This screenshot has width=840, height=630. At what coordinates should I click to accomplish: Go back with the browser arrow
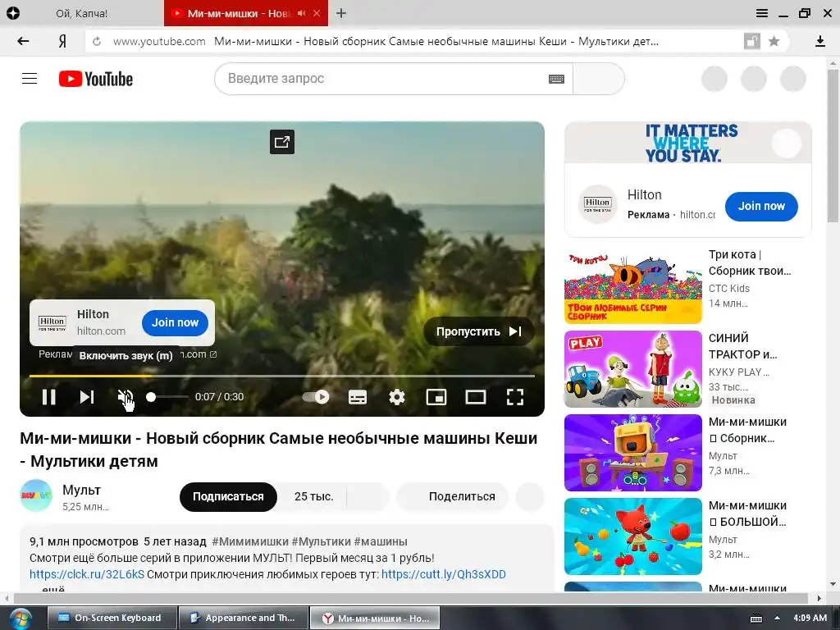(23, 41)
